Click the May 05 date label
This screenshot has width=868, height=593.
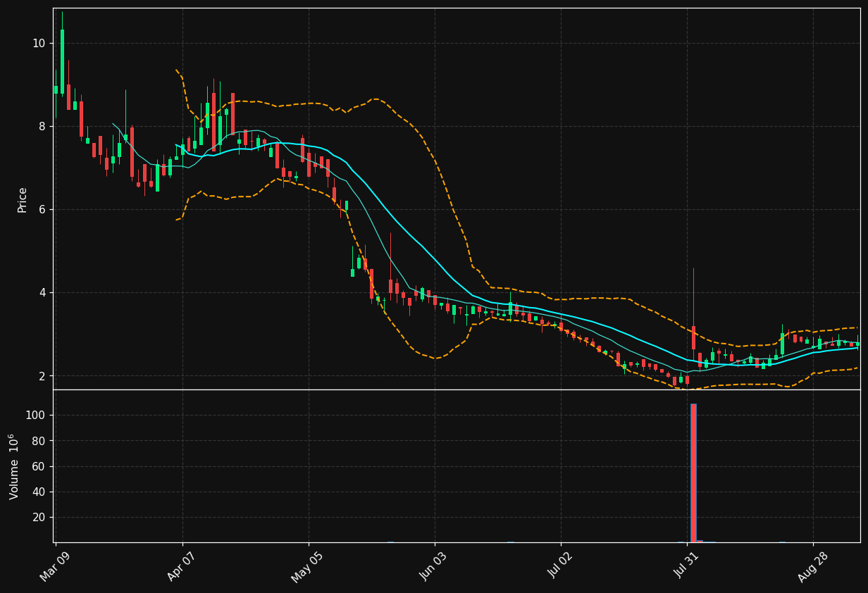[308, 567]
